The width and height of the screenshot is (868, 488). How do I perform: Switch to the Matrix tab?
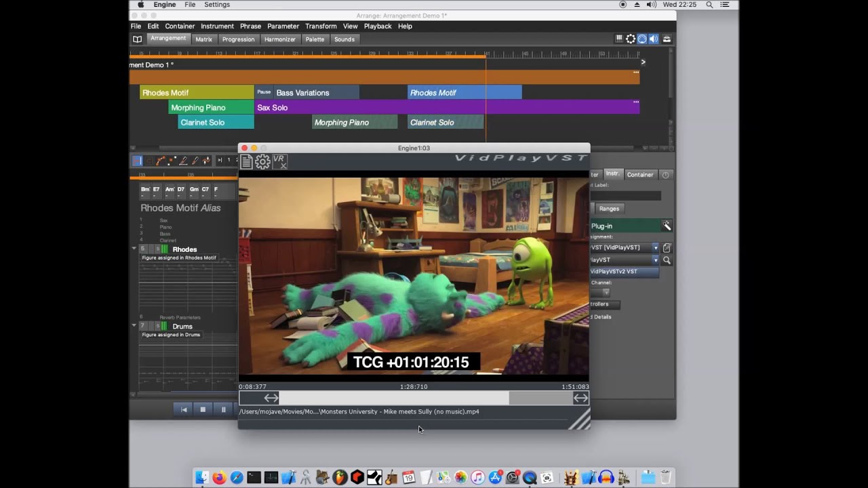204,39
